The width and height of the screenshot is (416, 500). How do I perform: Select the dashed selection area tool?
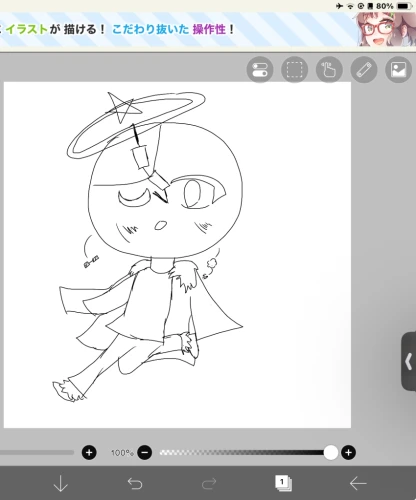coord(295,70)
